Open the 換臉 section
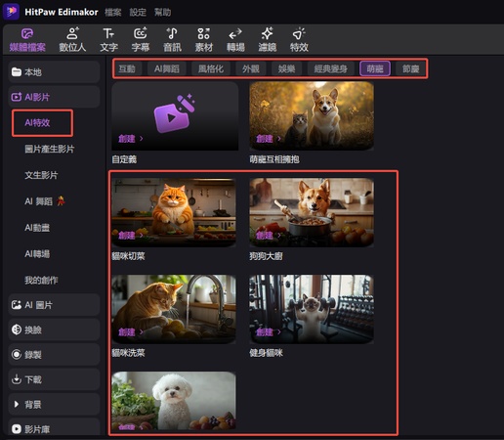The width and height of the screenshot is (504, 440). click(x=54, y=330)
